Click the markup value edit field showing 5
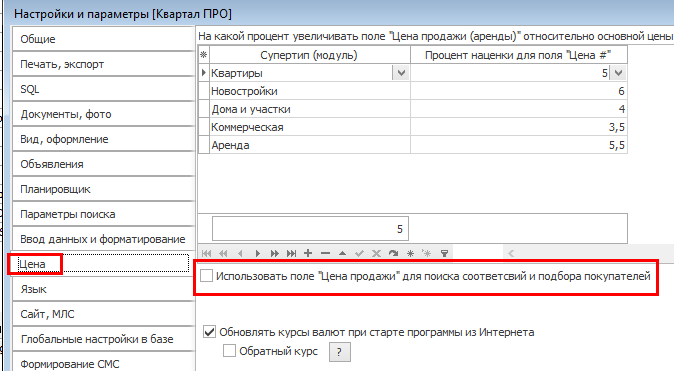Viewport: 674px width, 371px height. [310, 229]
